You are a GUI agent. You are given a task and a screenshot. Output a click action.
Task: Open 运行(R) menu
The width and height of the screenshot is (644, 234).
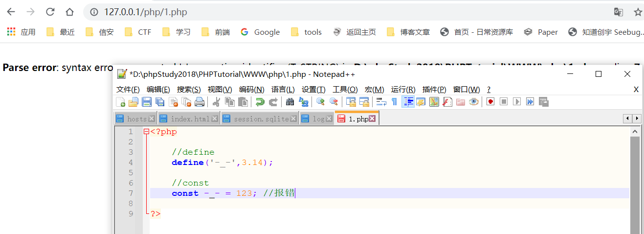tap(403, 90)
